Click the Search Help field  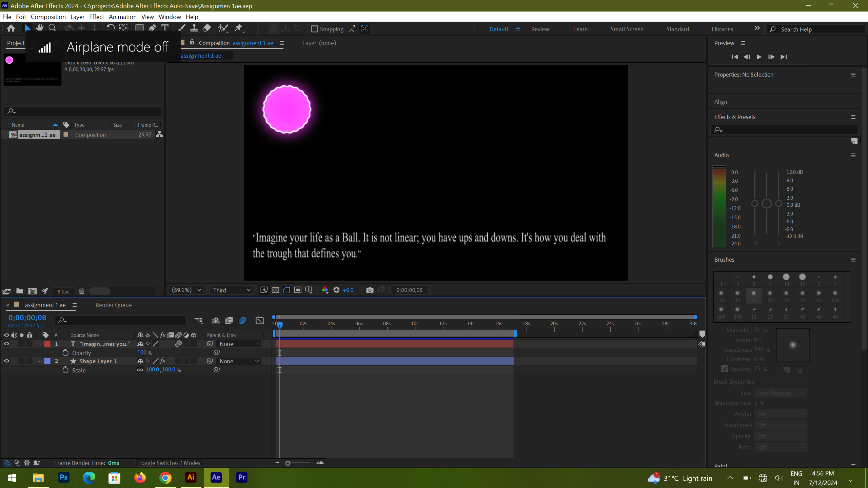pyautogui.click(x=816, y=29)
